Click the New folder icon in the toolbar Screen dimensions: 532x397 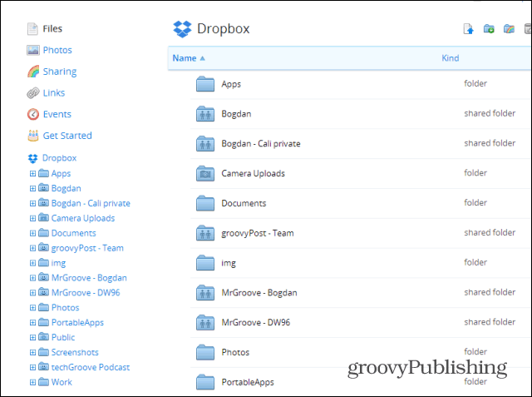[x=489, y=29]
